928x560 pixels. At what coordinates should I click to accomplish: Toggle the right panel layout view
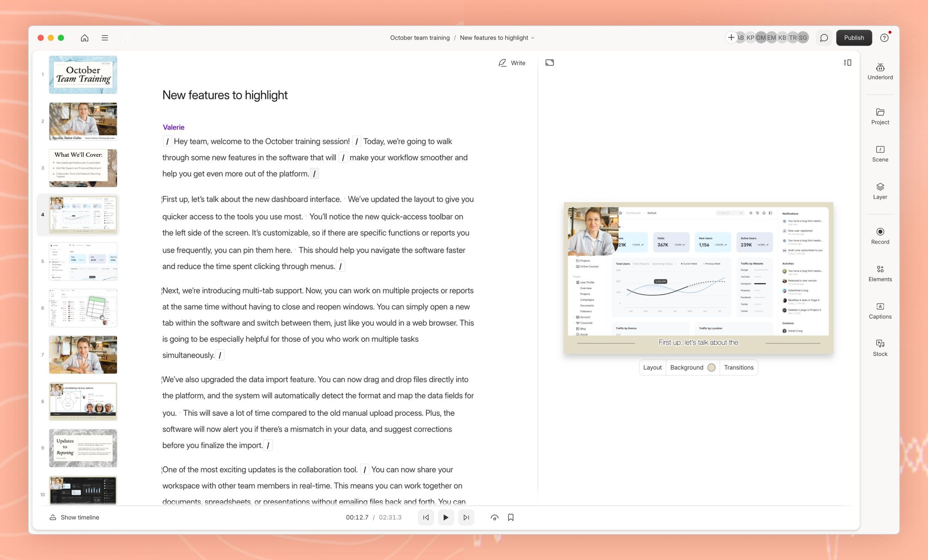[847, 63]
